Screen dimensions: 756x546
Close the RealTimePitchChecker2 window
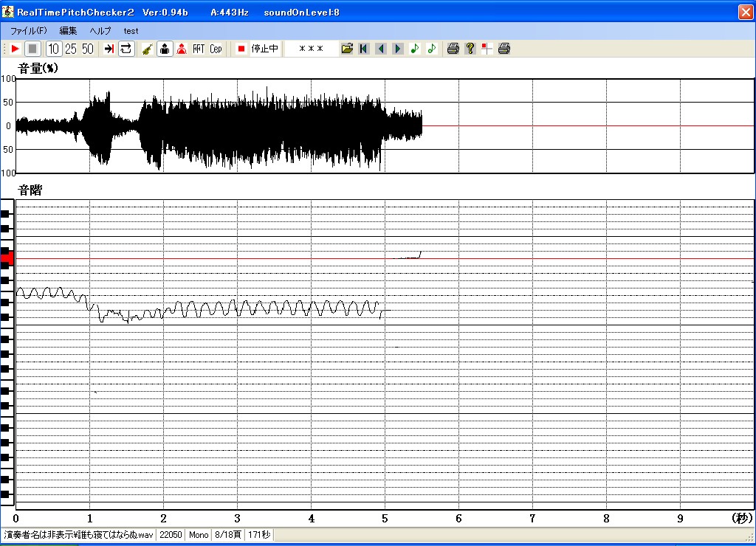click(746, 12)
